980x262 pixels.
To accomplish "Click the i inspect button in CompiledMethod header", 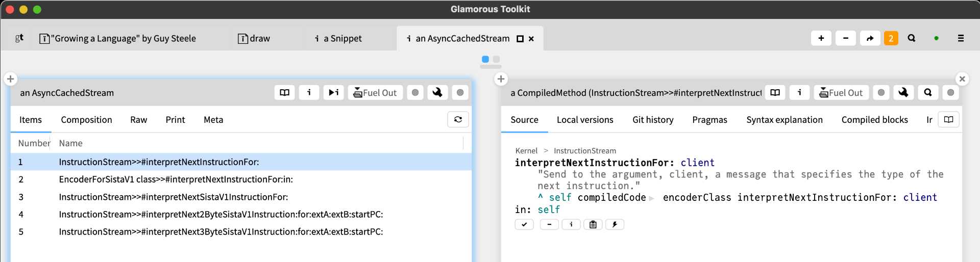I will click(x=800, y=92).
